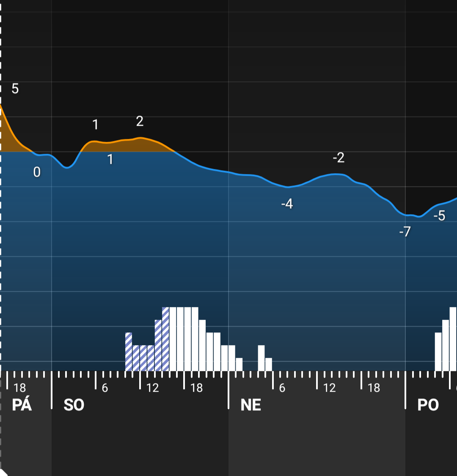
Task: Select the PÁ day label
Action: pyautogui.click(x=22, y=405)
